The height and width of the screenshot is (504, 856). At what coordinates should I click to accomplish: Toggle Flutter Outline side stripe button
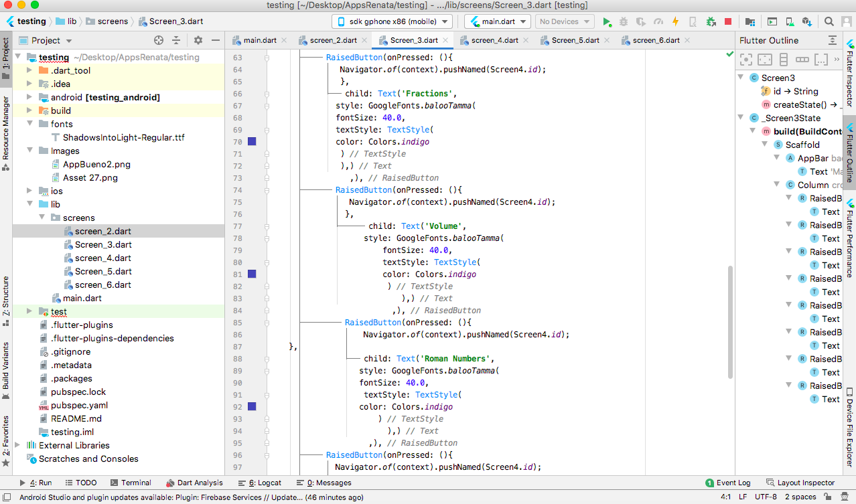point(849,152)
